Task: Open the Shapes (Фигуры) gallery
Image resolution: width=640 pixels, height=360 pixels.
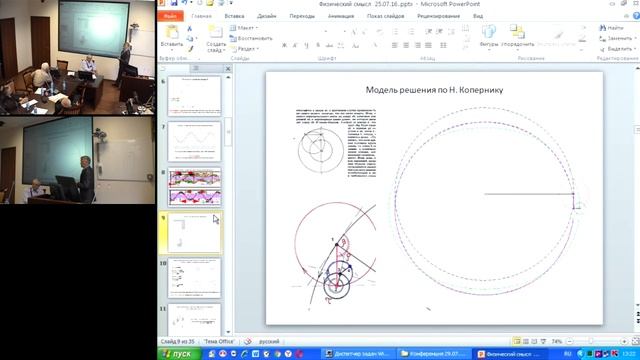Action: pyautogui.click(x=489, y=32)
